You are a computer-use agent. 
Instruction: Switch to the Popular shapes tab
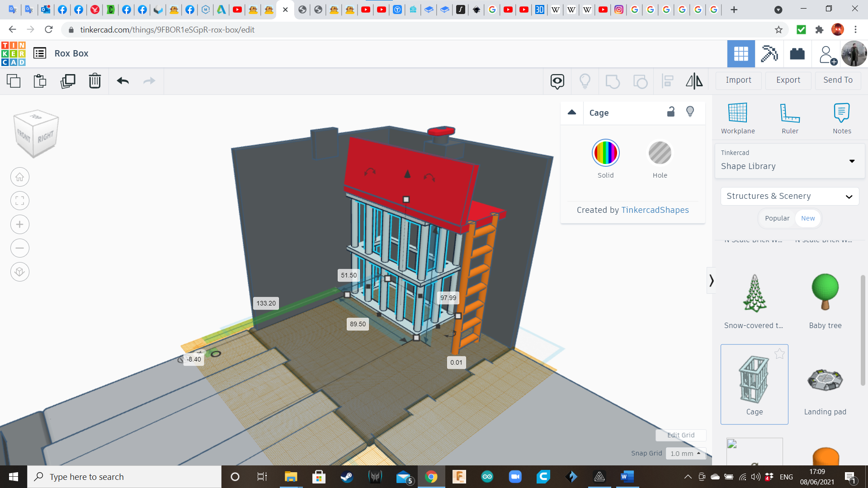(777, 218)
